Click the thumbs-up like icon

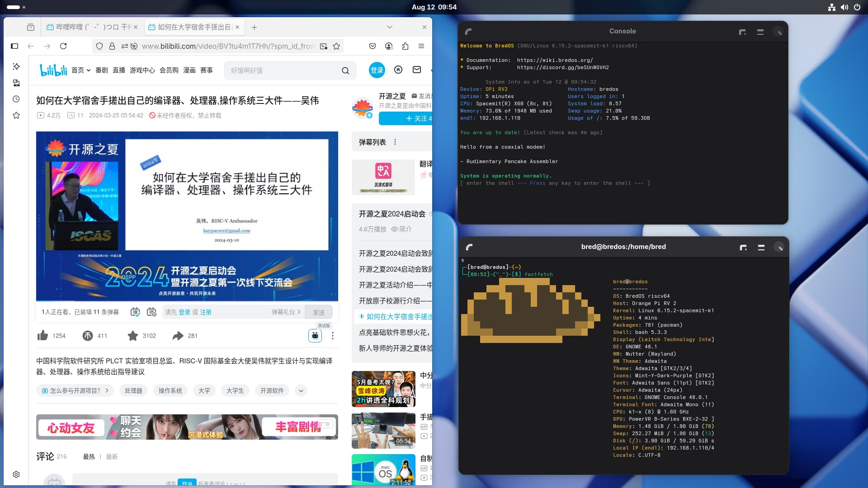[43, 336]
